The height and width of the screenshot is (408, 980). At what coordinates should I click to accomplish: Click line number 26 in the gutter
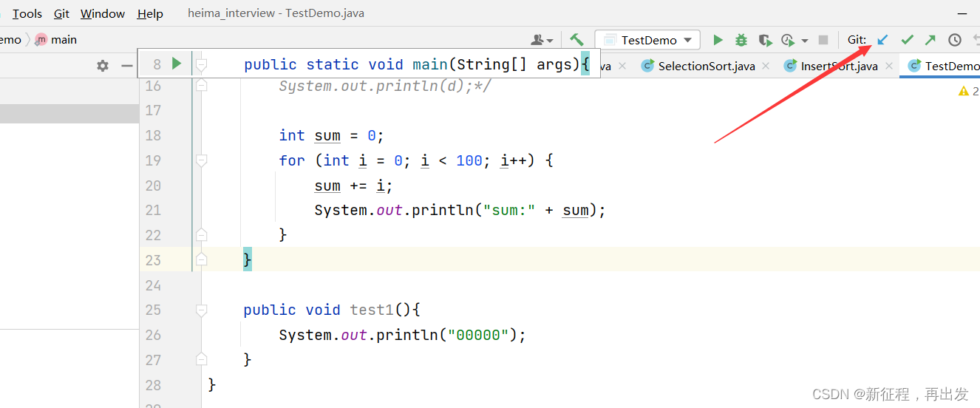coord(153,335)
